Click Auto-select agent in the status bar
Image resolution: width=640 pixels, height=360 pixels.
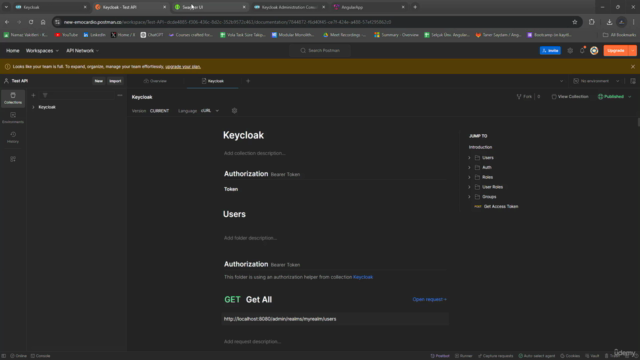[x=537, y=356]
